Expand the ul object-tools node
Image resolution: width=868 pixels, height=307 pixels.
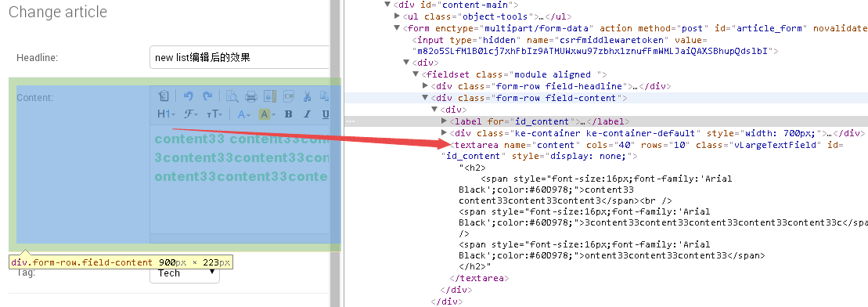(x=397, y=16)
